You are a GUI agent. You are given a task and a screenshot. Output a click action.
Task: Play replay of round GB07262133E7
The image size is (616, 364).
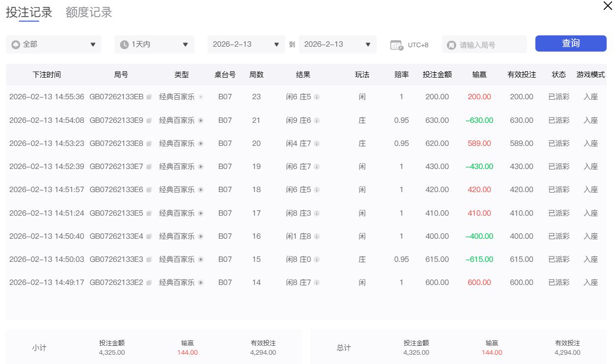pos(201,167)
